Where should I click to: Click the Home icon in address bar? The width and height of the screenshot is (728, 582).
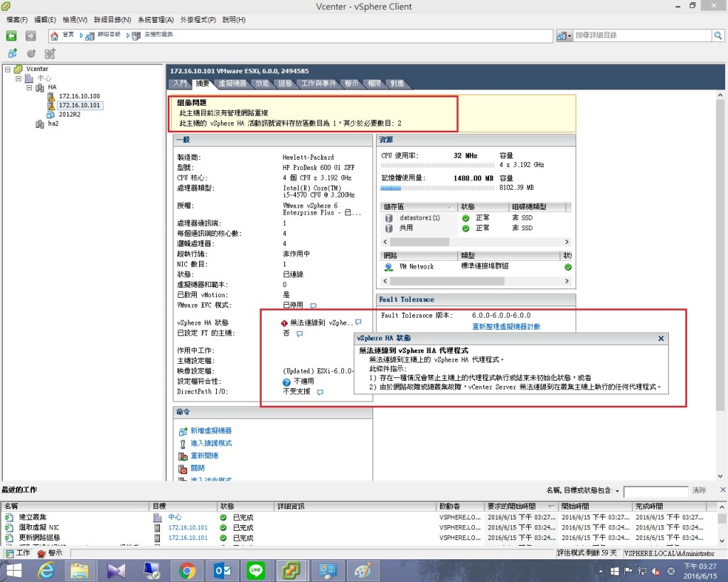(54, 36)
